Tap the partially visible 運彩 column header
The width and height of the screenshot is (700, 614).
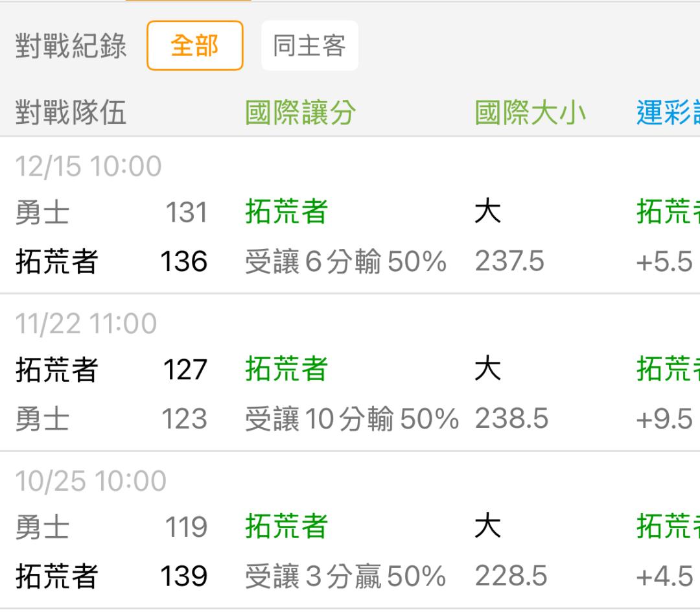[668, 113]
